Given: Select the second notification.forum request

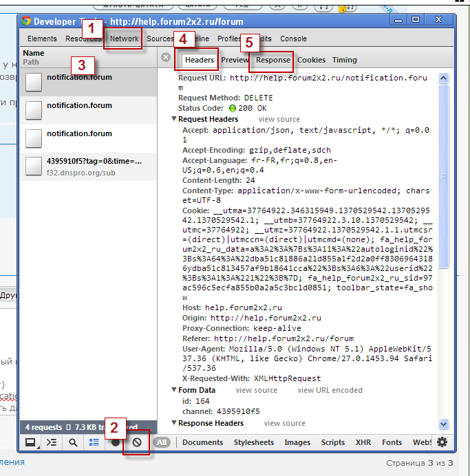Looking at the screenshot, I should [x=88, y=110].
